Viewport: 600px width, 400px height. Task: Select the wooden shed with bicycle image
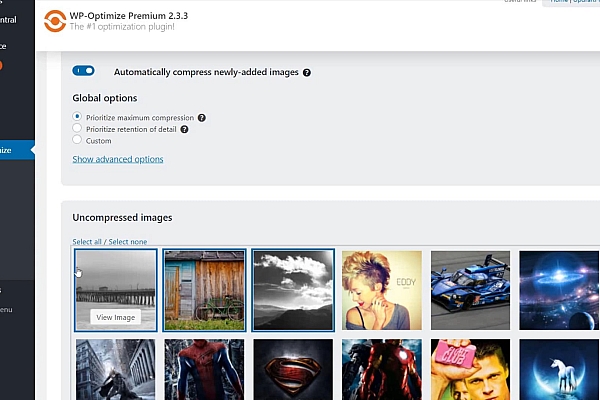click(x=204, y=290)
